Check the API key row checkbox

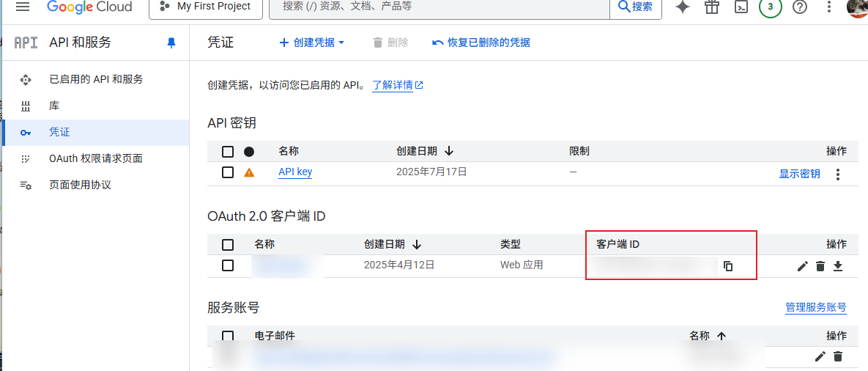[x=228, y=172]
